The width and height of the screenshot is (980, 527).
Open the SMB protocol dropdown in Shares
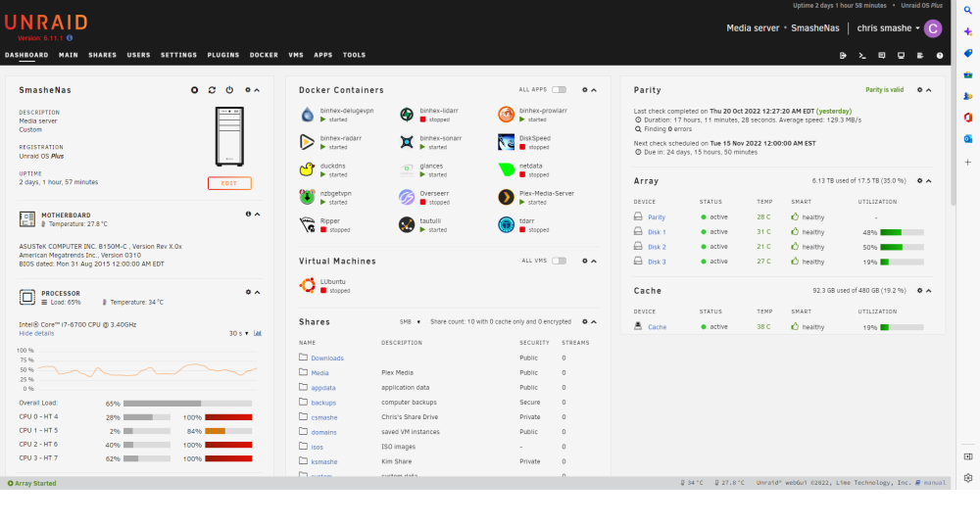410,322
